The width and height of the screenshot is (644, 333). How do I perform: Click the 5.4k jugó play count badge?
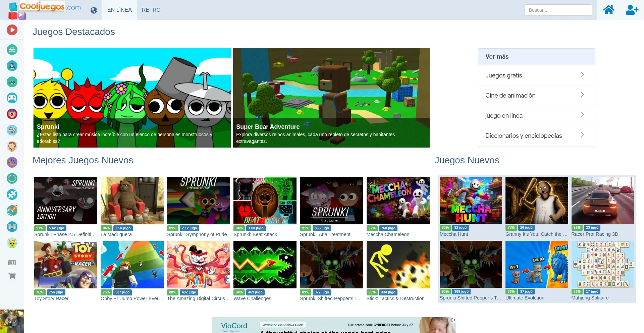pyautogui.click(x=56, y=228)
